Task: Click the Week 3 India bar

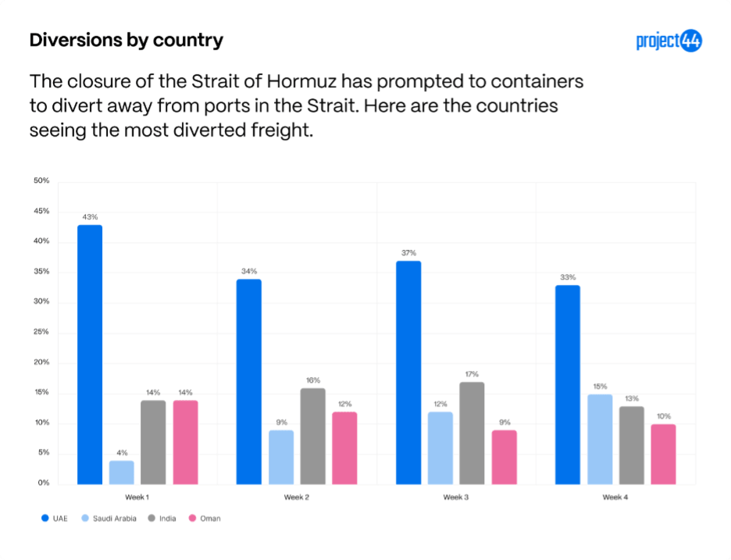Action: tap(472, 433)
